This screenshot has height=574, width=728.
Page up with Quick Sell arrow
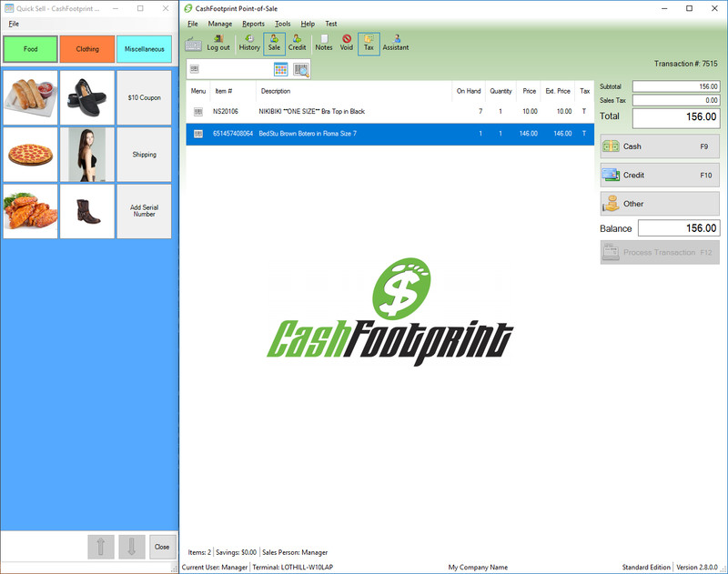[101, 547]
